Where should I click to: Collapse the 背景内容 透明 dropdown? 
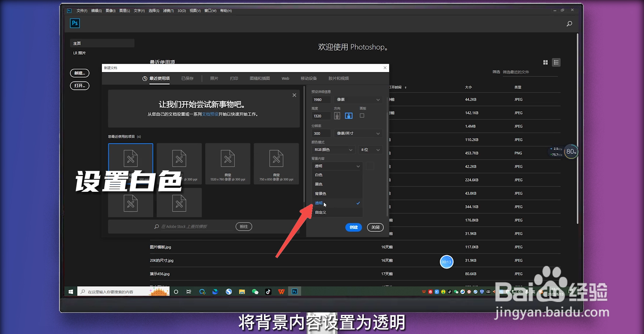[337, 166]
